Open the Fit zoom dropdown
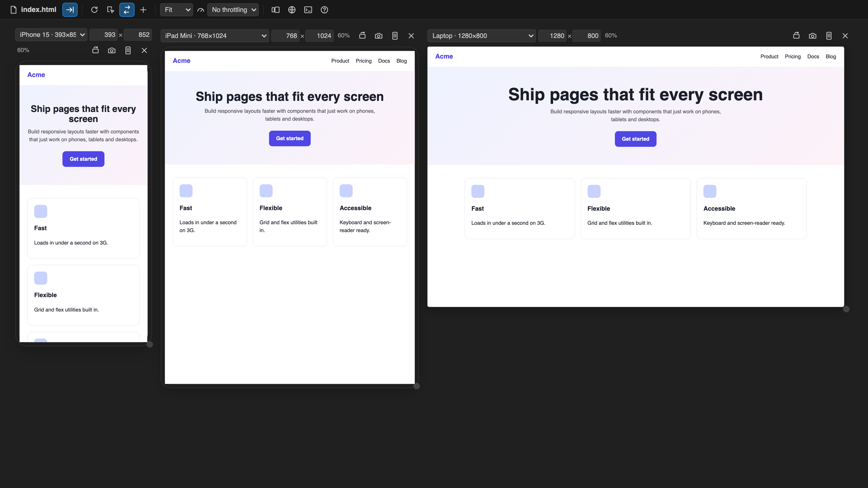The width and height of the screenshot is (868, 488). 177,10
